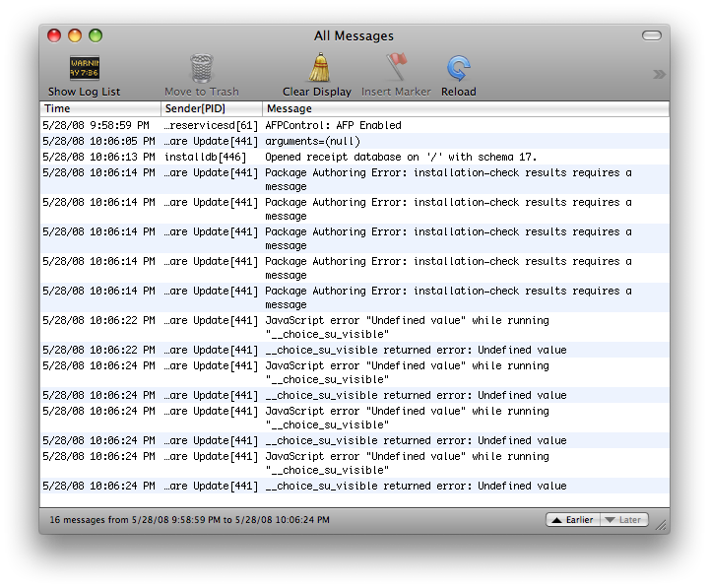Click the All Messages window title
709x588 pixels.
pyautogui.click(x=354, y=35)
